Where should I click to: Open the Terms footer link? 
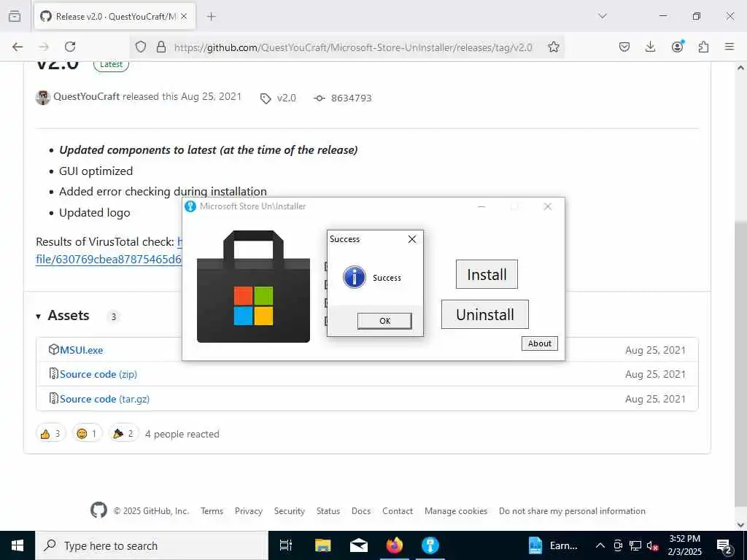212,511
